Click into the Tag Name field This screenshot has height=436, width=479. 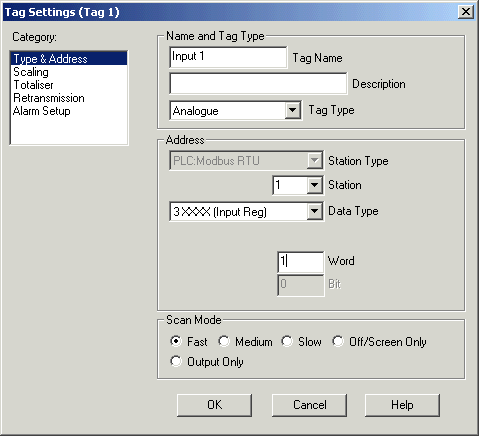(x=228, y=57)
